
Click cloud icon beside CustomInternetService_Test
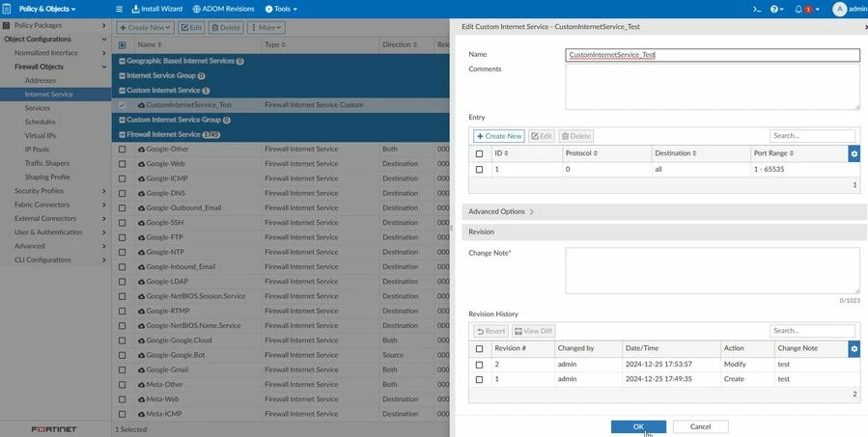(x=141, y=105)
